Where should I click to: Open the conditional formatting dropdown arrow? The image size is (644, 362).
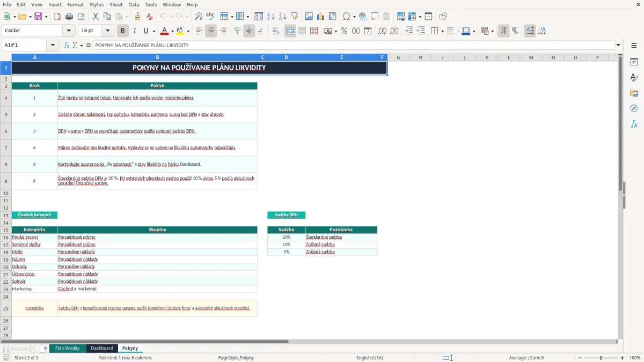pyautogui.click(x=492, y=31)
